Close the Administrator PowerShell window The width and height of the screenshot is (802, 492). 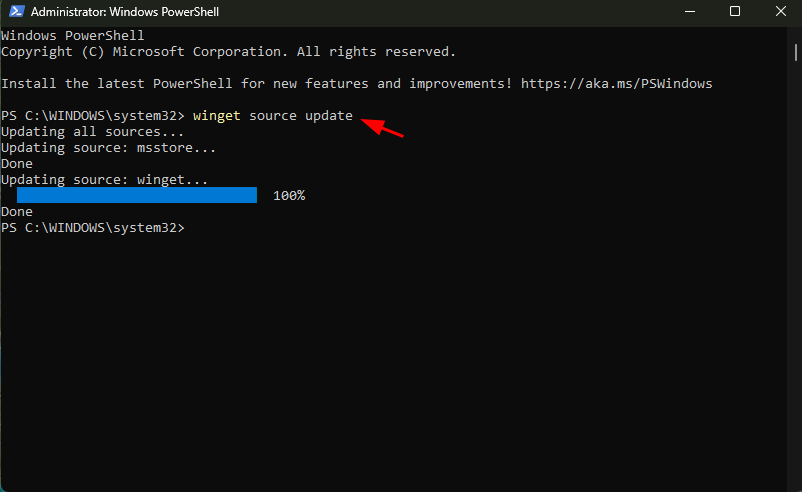point(780,11)
